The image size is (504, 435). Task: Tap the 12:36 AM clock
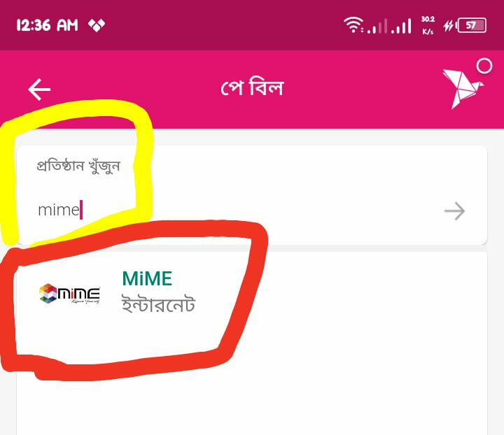click(48, 25)
